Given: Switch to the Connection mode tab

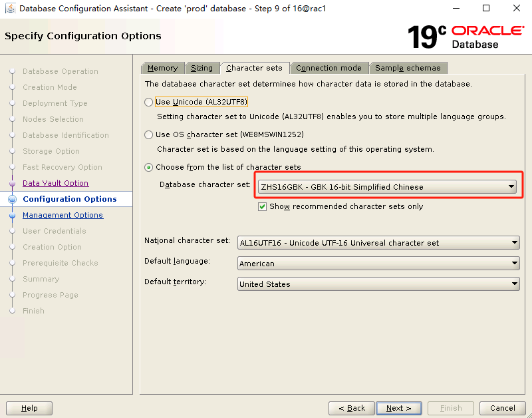Looking at the screenshot, I should tap(329, 68).
